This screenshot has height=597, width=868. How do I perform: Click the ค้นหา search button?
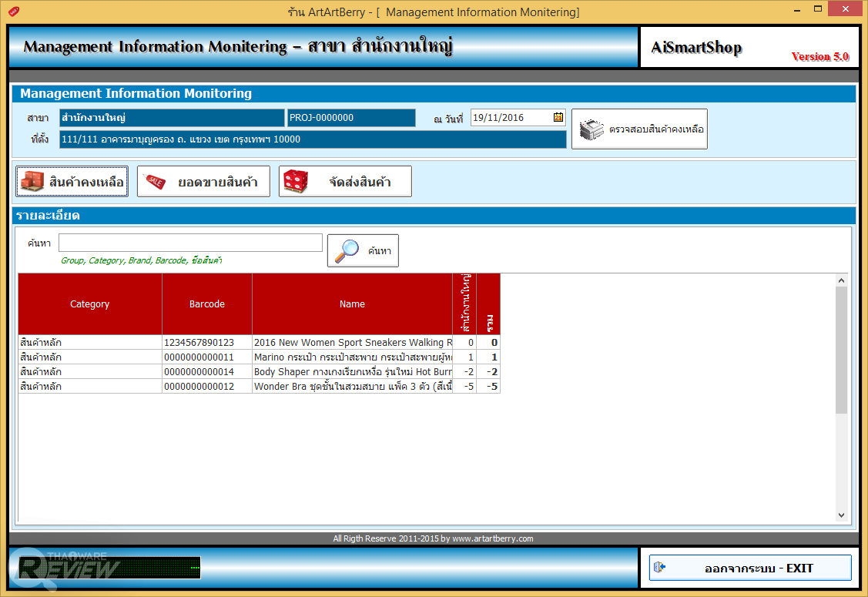[x=363, y=250]
